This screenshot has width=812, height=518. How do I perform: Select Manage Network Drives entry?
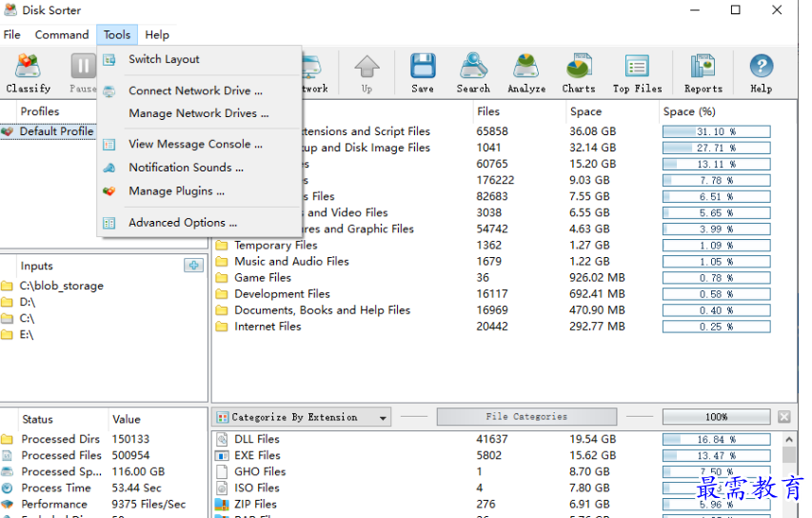[x=199, y=113]
